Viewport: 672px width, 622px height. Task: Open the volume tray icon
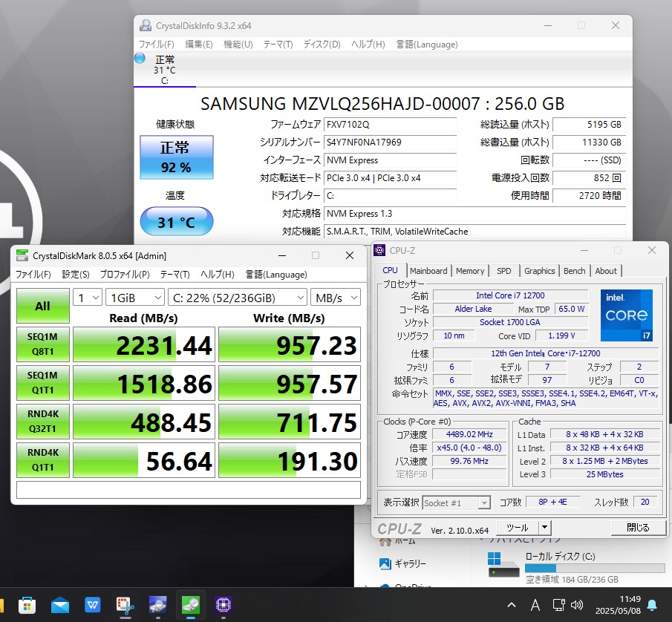[577, 605]
